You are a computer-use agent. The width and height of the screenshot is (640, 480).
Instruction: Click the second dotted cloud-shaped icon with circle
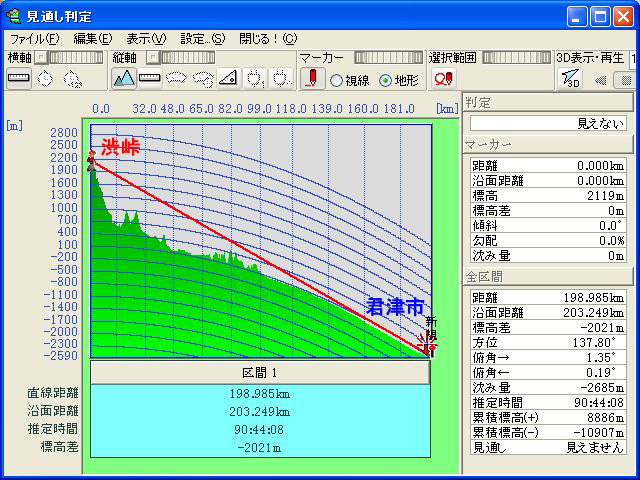coord(202,78)
